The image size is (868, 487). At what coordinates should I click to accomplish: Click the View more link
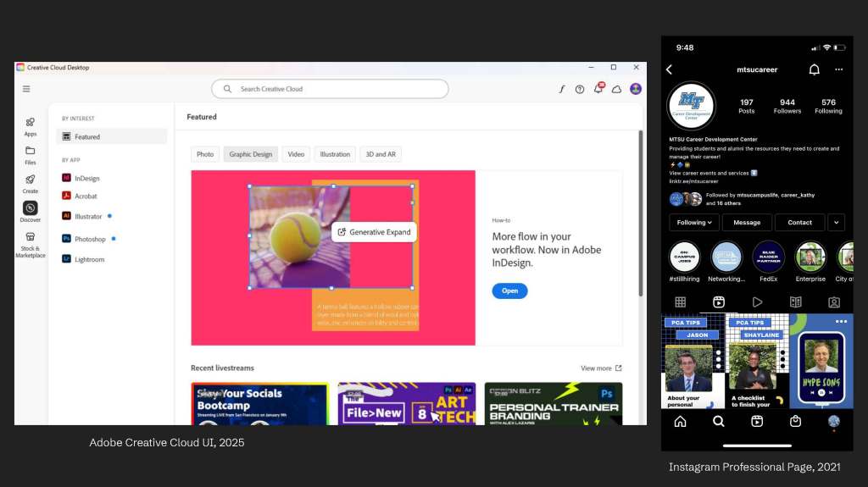600,368
